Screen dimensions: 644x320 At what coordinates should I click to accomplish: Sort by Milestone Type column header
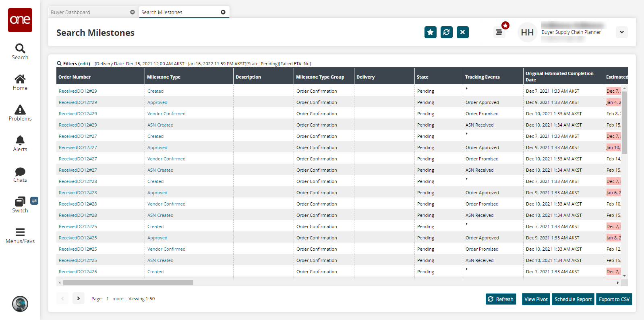pos(164,77)
